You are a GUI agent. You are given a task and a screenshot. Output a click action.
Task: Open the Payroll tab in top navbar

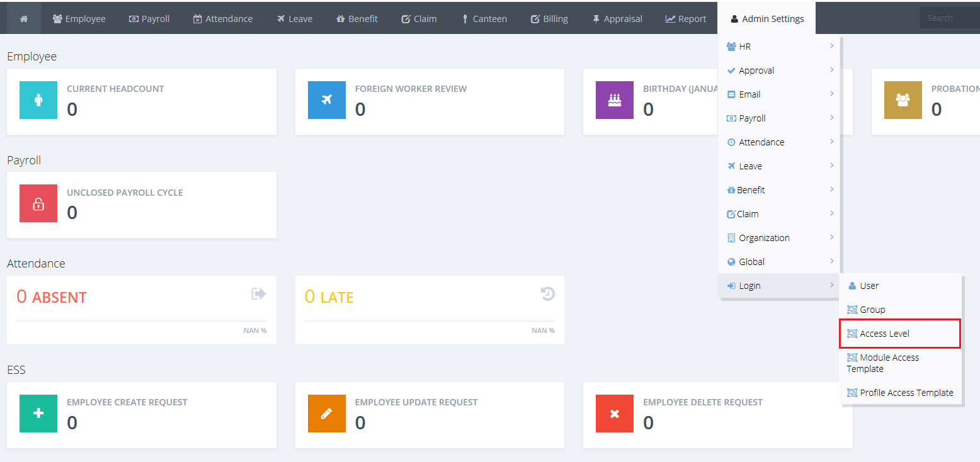[x=149, y=19]
